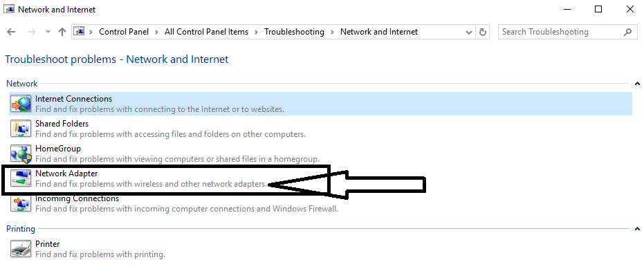644x280 pixels.
Task: Collapse the Printing section chevron
Action: (x=636, y=229)
